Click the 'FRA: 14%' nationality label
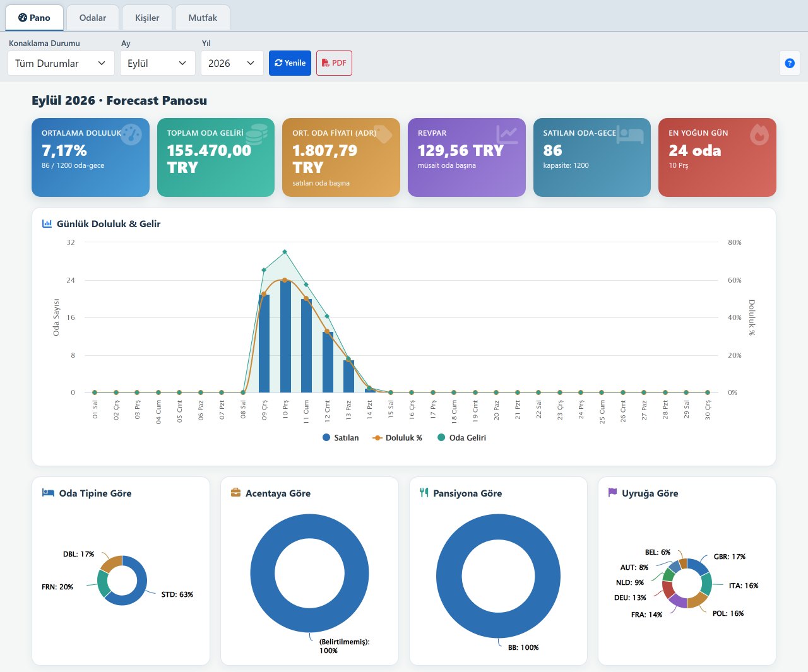 click(x=646, y=615)
